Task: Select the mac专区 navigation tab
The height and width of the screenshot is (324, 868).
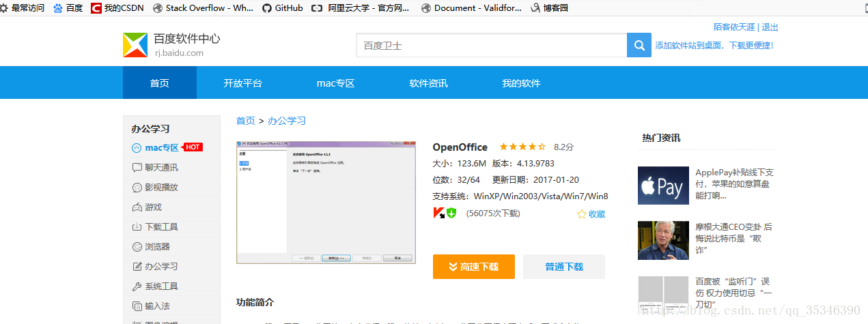Action: (x=336, y=83)
